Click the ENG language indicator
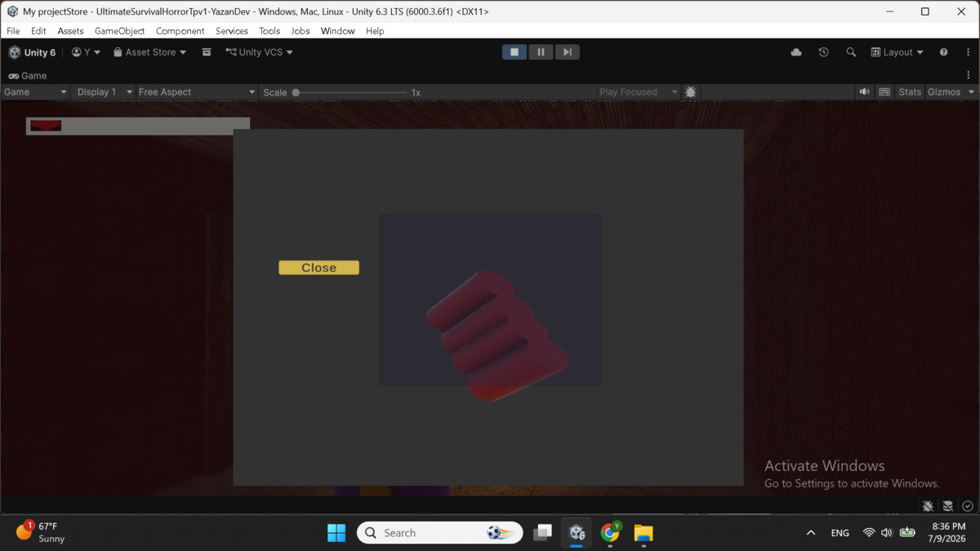 [x=840, y=533]
